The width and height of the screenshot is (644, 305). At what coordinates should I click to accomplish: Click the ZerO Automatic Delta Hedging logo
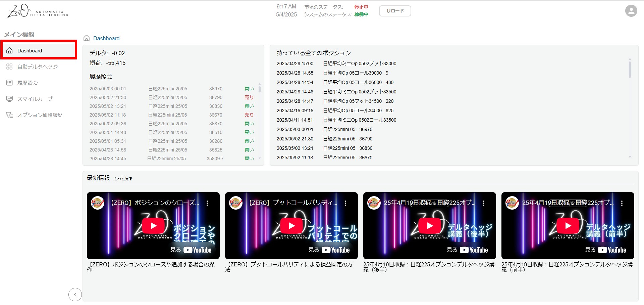tap(38, 11)
